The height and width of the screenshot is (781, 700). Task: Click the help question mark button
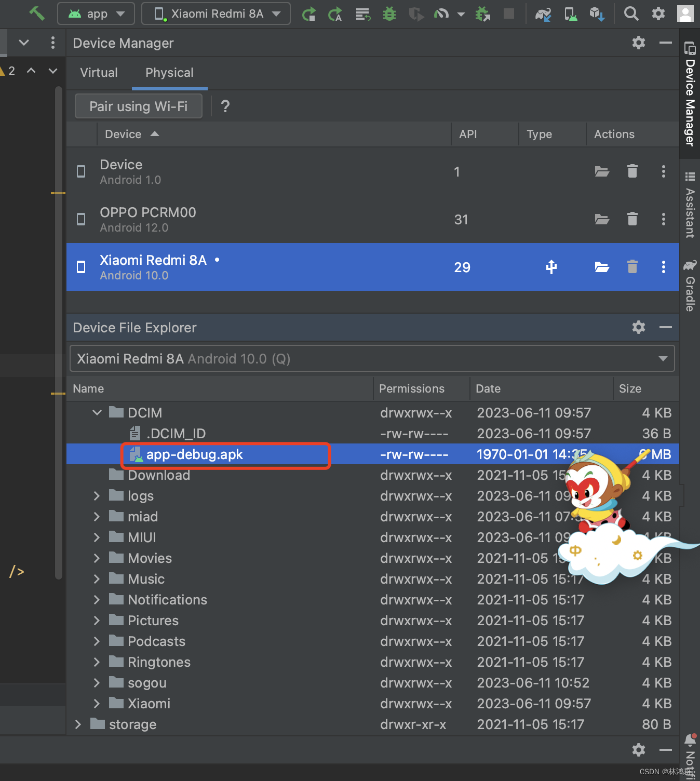click(x=225, y=106)
